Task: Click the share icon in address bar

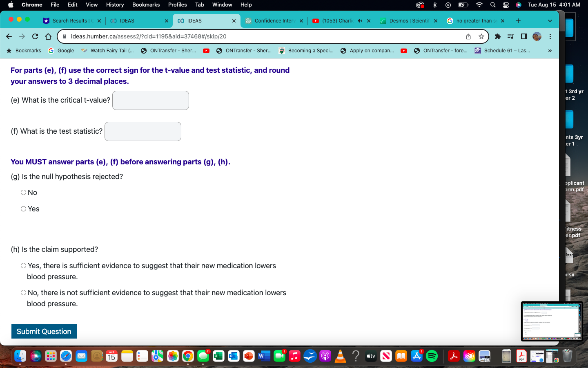Action: (x=468, y=36)
